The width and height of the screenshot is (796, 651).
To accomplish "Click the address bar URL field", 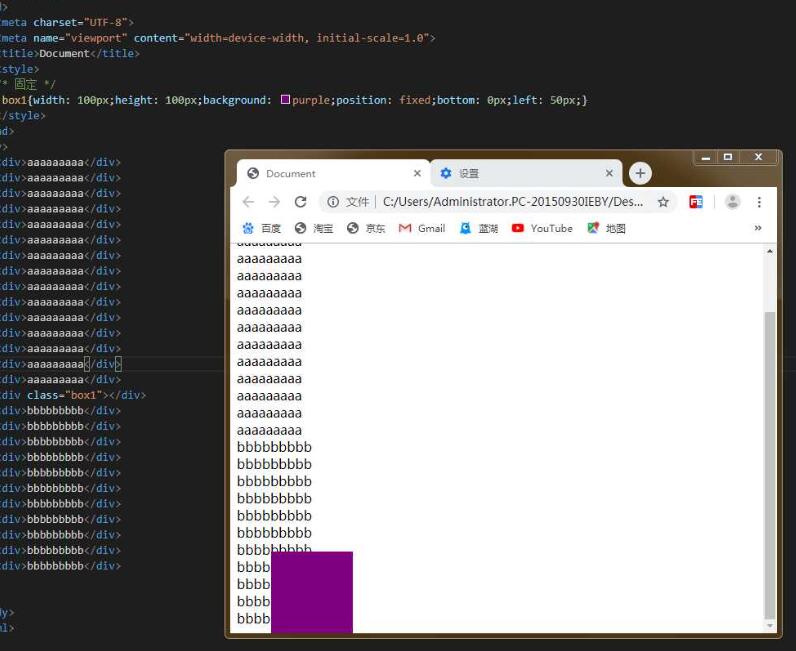I will (x=510, y=202).
